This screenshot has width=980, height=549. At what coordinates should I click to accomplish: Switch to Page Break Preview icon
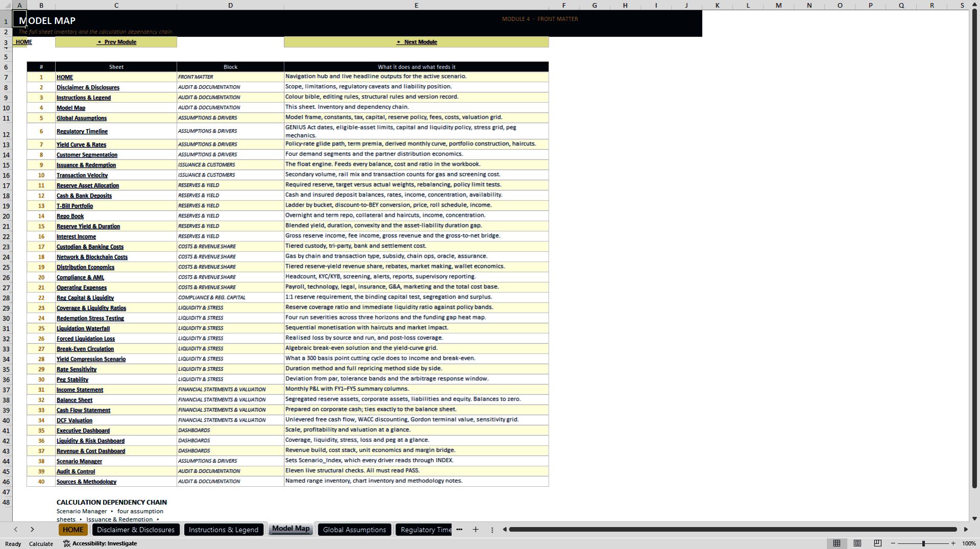click(878, 543)
